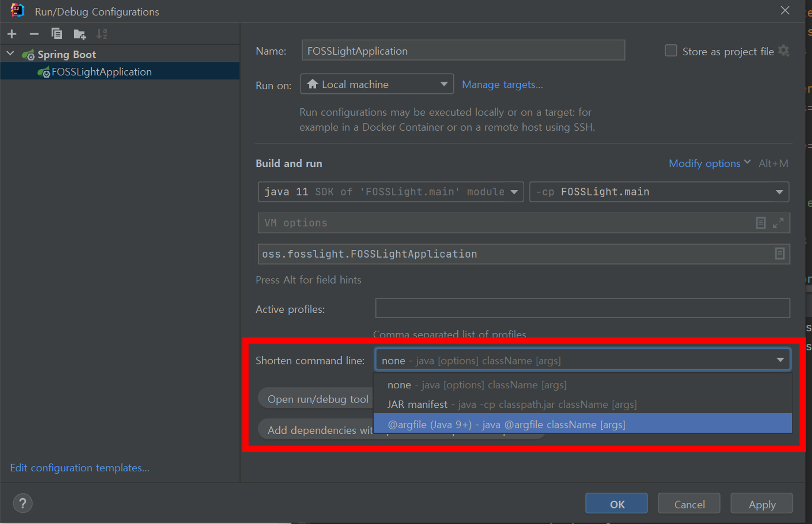
Task: Focus the Active profiles field
Action: point(583,308)
